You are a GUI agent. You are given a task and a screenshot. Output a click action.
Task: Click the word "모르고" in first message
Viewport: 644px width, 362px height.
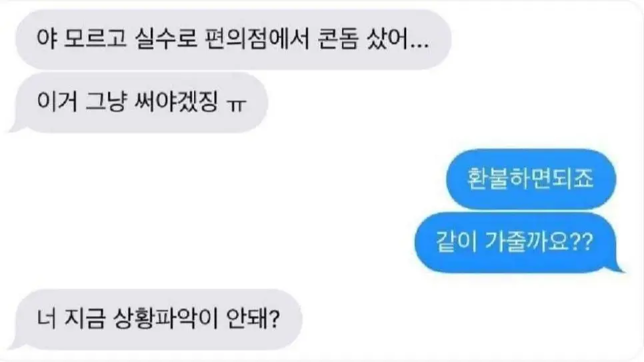point(95,39)
